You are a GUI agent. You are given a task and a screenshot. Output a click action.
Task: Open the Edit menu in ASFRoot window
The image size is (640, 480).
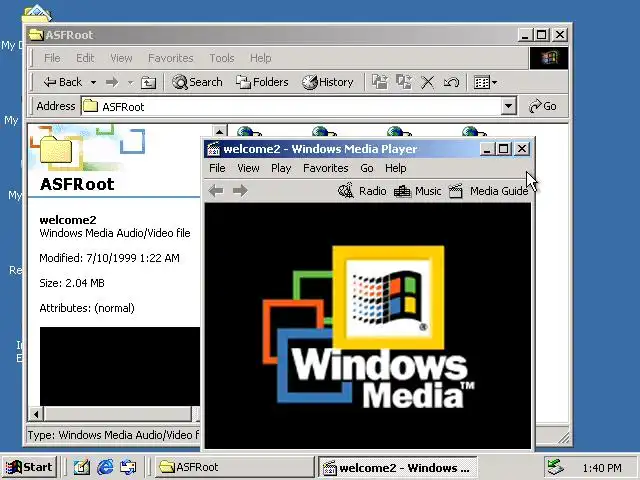point(85,58)
